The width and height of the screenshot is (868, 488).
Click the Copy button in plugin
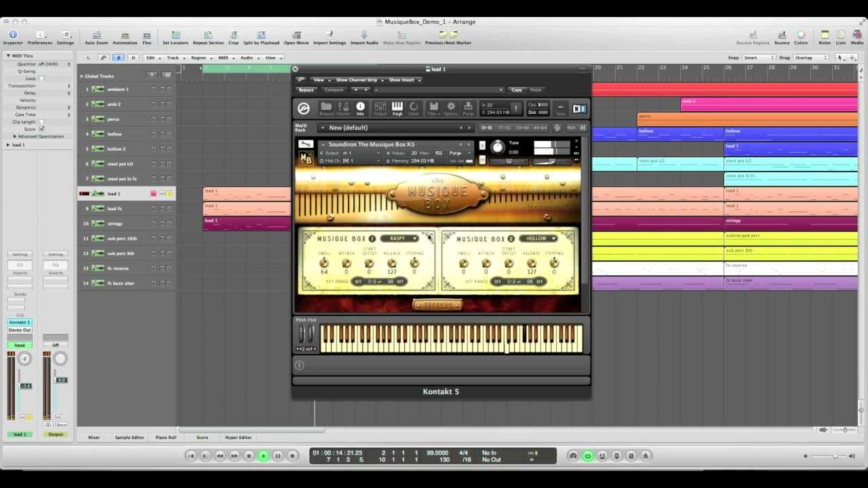coord(517,89)
